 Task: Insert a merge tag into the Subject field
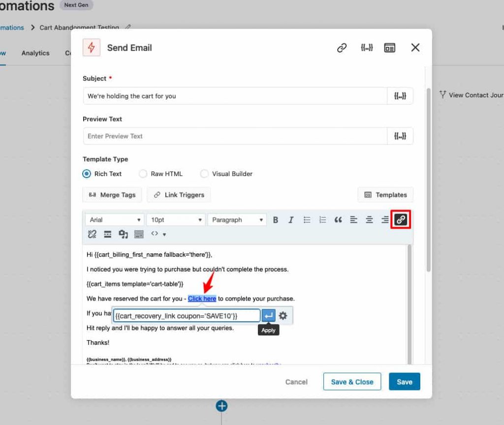pyautogui.click(x=400, y=96)
